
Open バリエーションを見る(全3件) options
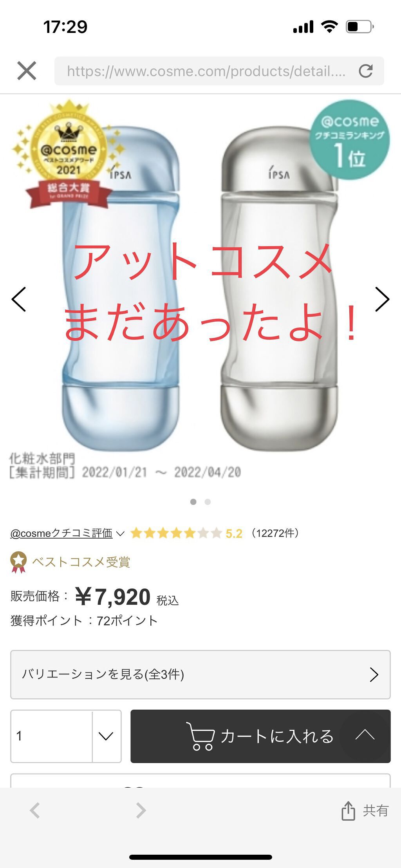[x=200, y=675]
